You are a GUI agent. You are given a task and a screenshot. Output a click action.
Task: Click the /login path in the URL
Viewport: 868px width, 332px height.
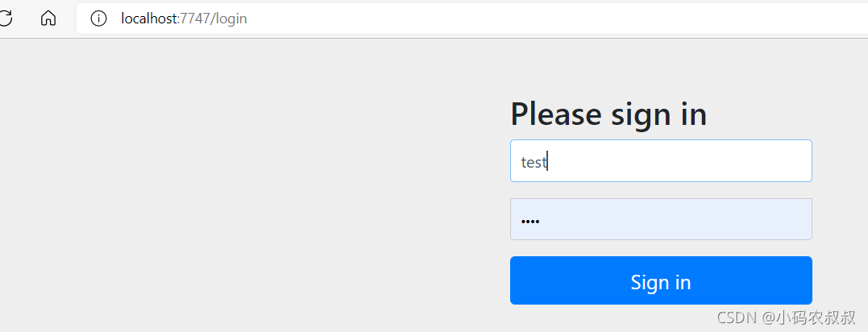pos(230,19)
